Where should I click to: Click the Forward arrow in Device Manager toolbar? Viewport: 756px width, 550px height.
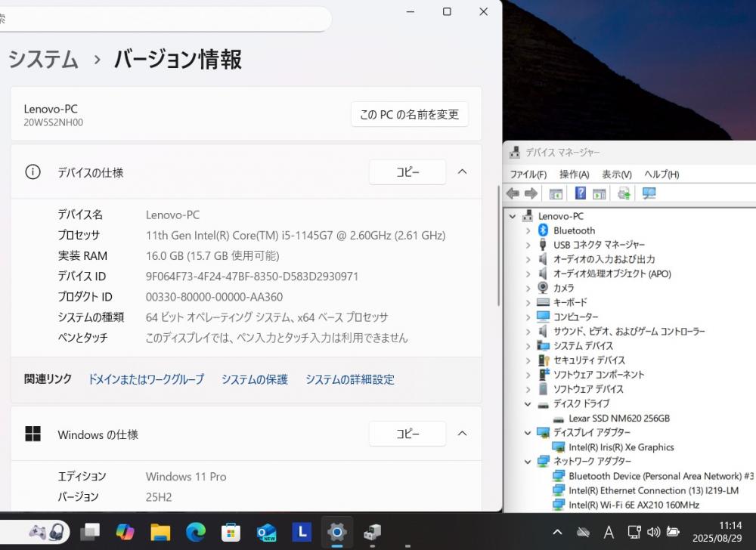pyautogui.click(x=531, y=193)
